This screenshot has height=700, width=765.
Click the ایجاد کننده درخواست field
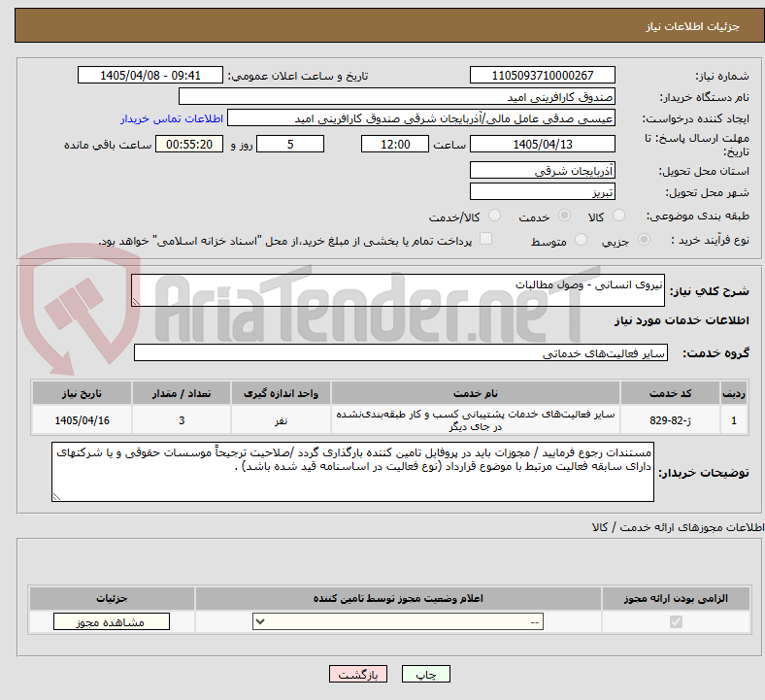(x=421, y=118)
